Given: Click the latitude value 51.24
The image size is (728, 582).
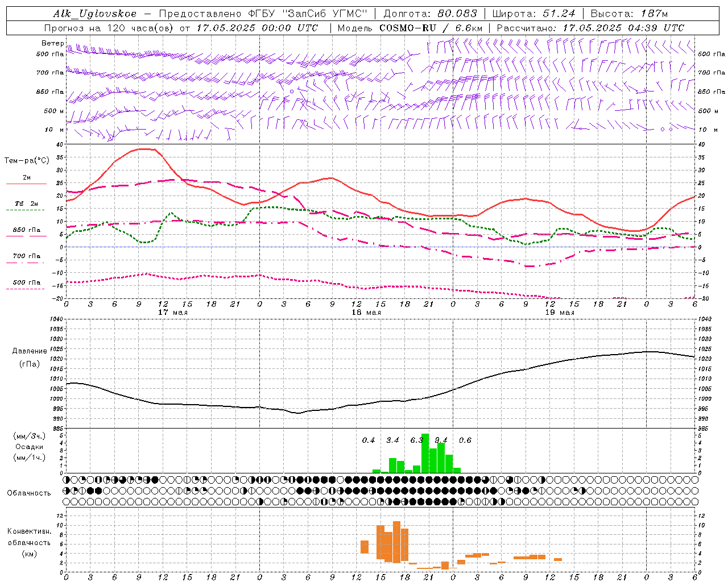Looking at the screenshot, I should (559, 14).
